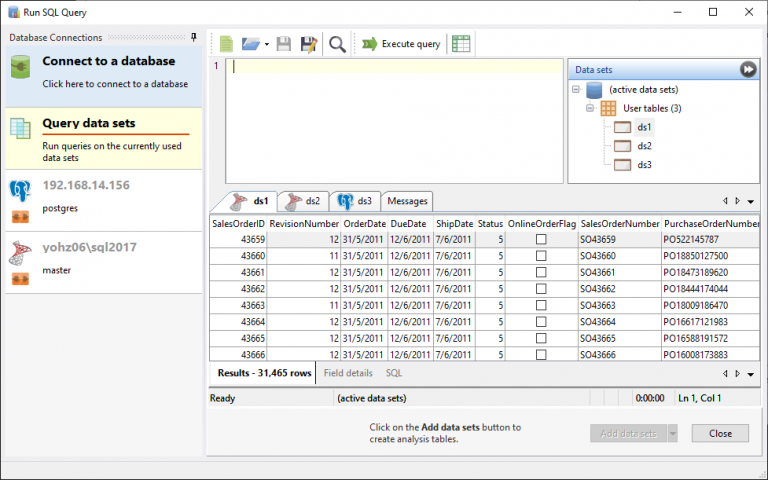Viewport: 768px width, 480px height.
Task: Select the yohz06\sql2017 master connection
Action: click(x=104, y=263)
